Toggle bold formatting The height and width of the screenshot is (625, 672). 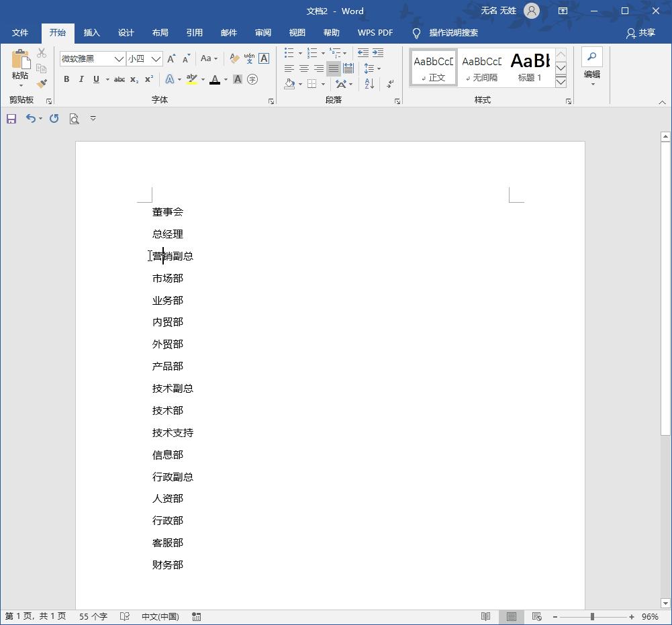(x=66, y=79)
